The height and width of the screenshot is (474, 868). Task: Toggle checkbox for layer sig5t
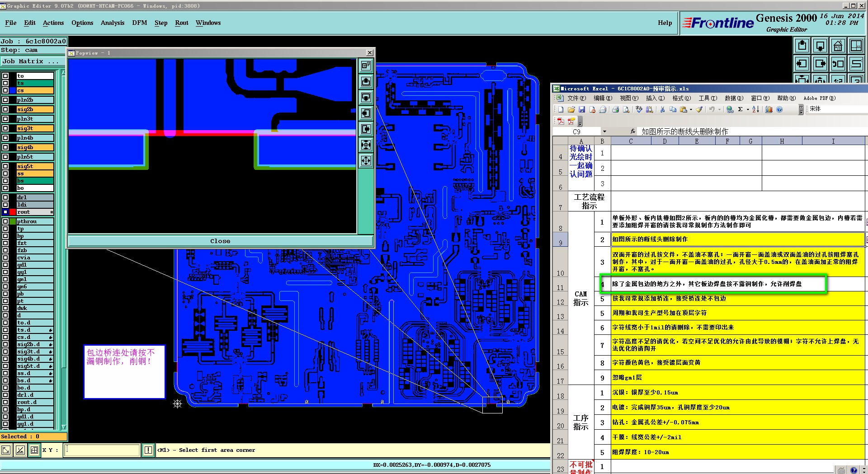[x=5, y=166]
